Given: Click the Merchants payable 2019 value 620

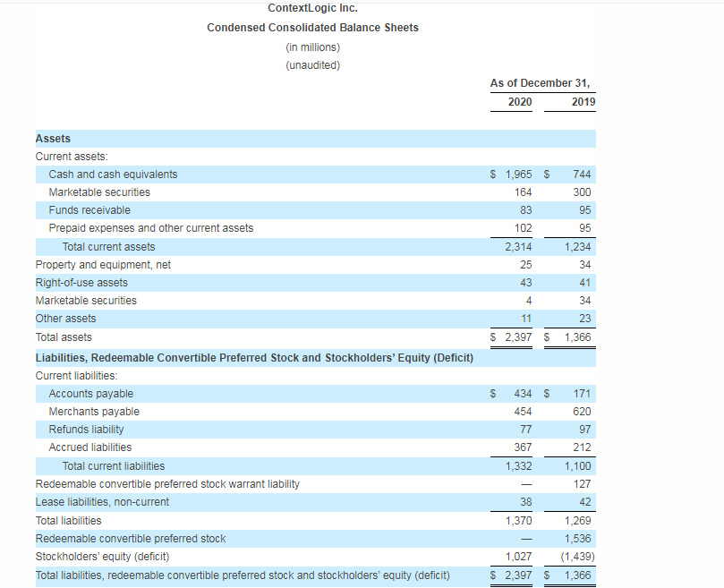Looking at the screenshot, I should 582,412.
